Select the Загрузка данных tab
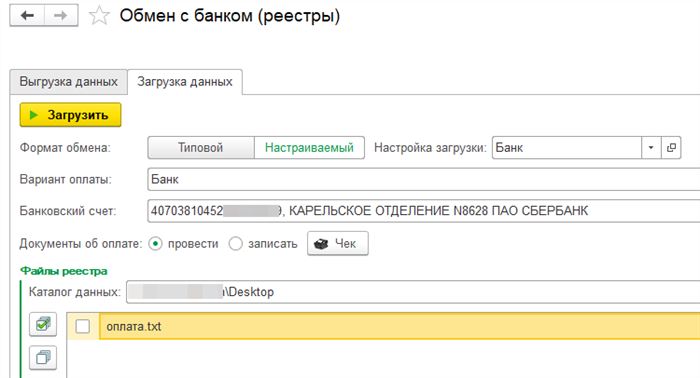 click(185, 82)
